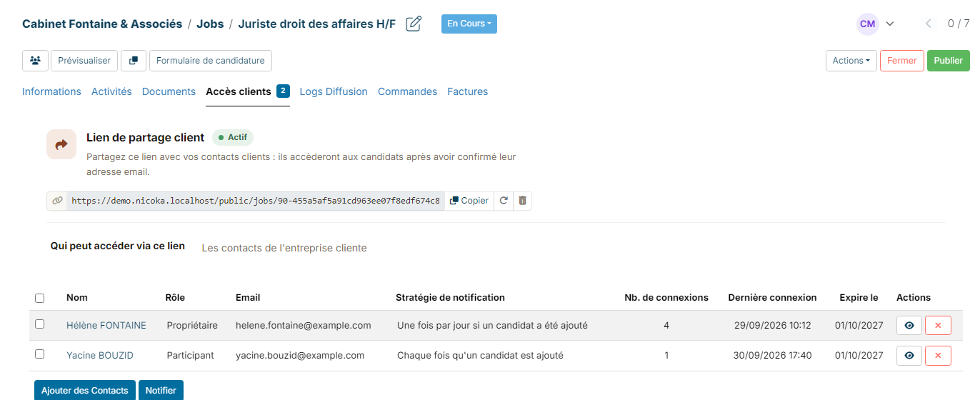This screenshot has height=400, width=980.
Task: Click 'Chaque fois qu'un candidat' strategy cell
Action: pos(480,356)
